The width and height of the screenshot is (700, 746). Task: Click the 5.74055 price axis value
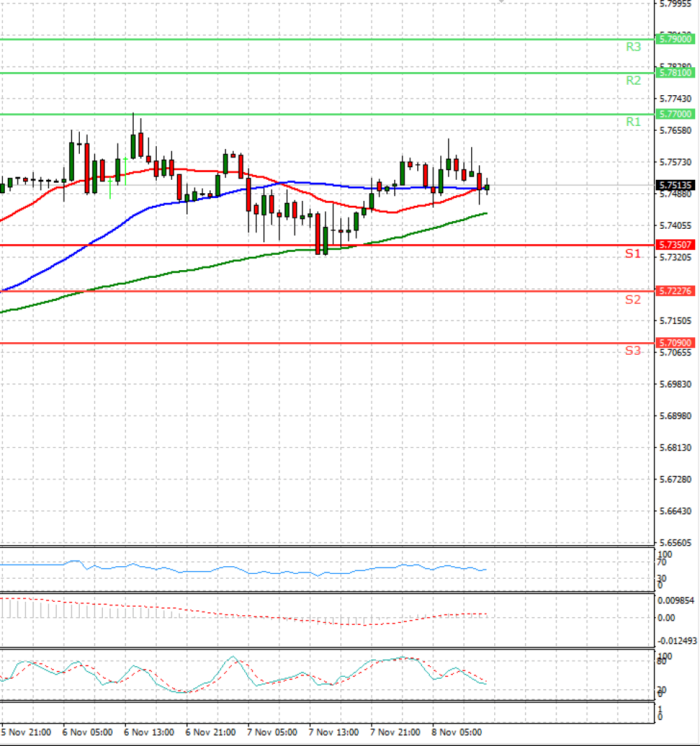pyautogui.click(x=675, y=225)
